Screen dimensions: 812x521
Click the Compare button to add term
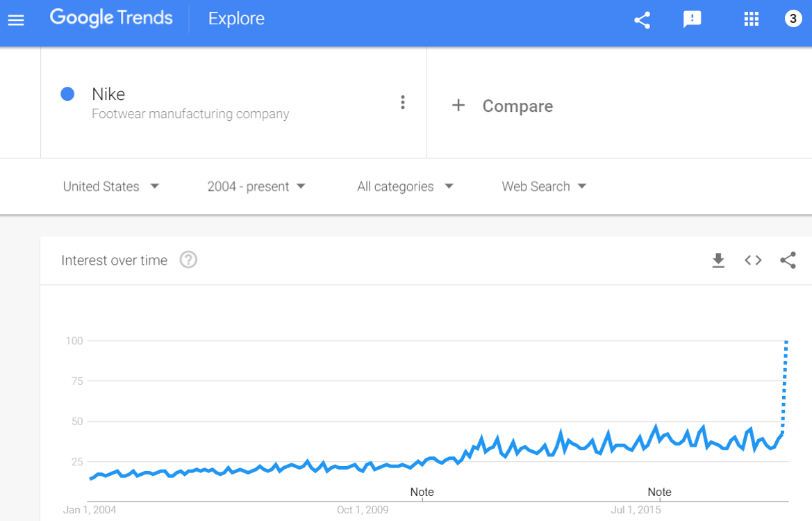click(x=503, y=106)
